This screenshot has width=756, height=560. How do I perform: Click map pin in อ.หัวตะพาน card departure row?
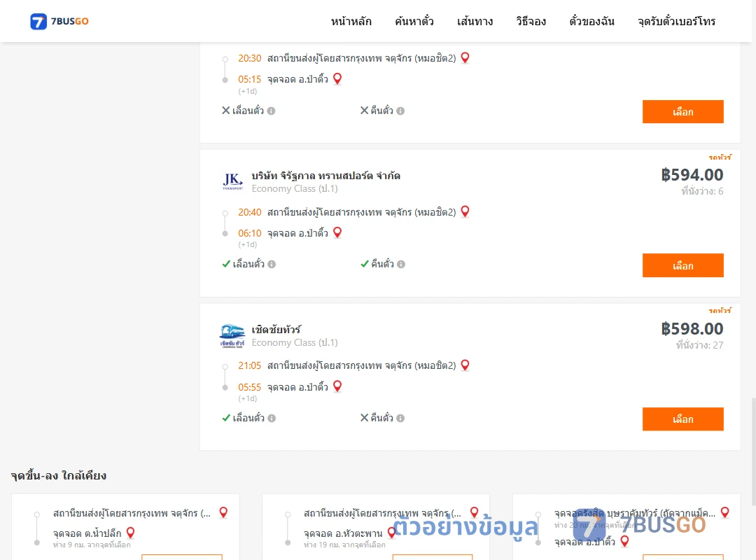pos(475,512)
